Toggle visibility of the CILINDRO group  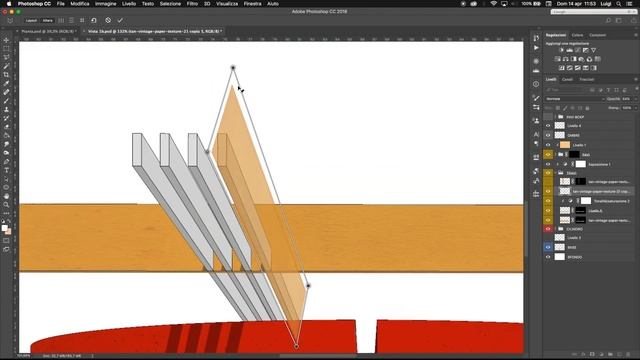[x=548, y=229]
